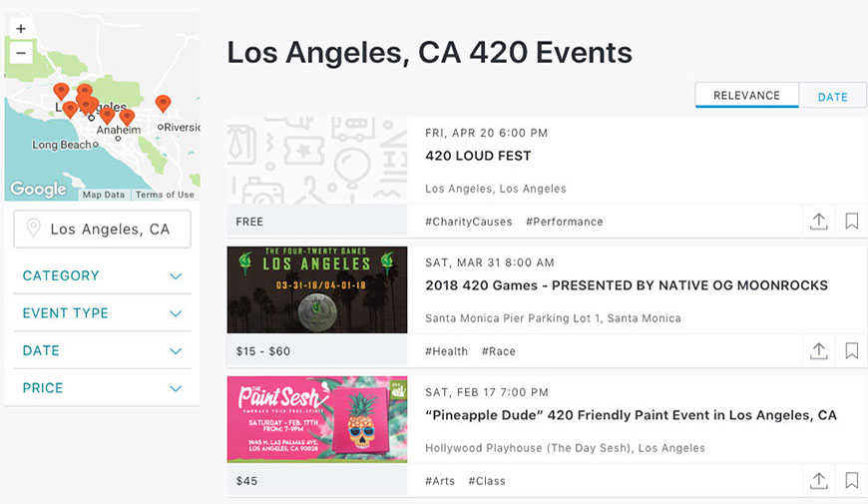This screenshot has height=504, width=868.
Task: Zoom in on the map
Action: point(21,29)
